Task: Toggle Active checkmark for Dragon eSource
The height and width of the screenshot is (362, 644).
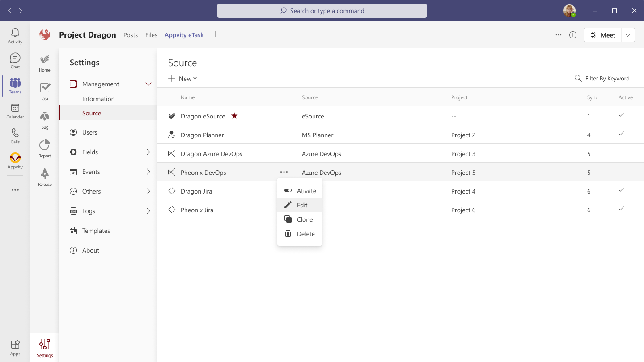Action: point(621,115)
